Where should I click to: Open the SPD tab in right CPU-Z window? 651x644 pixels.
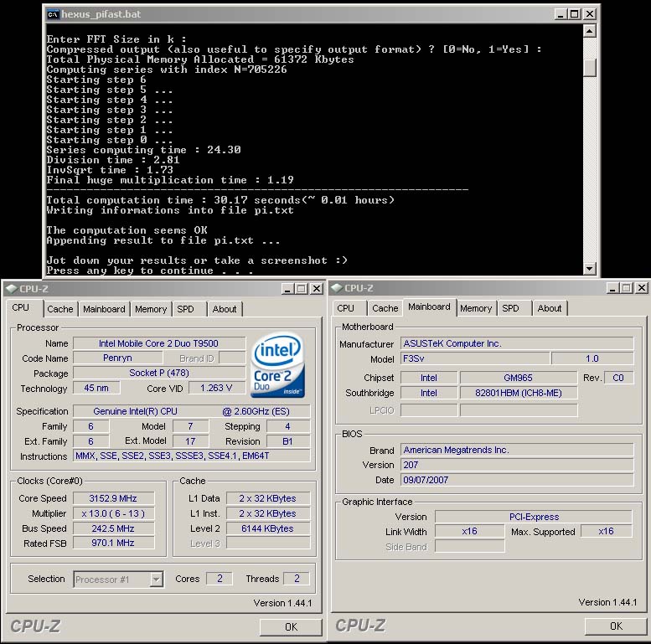click(x=511, y=308)
